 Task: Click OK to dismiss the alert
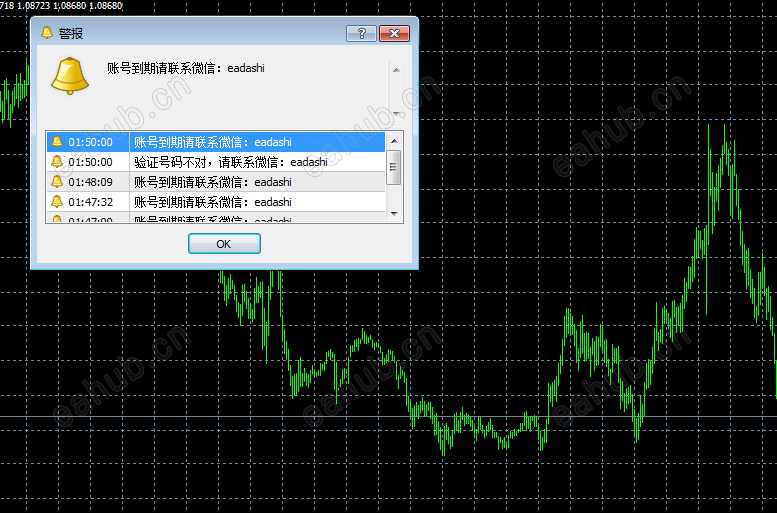[x=224, y=243]
